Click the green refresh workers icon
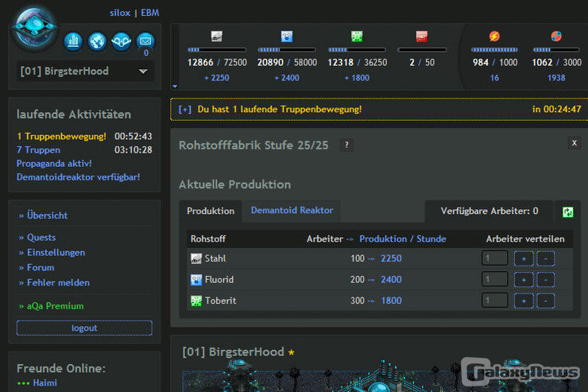This screenshot has height=392, width=588. (x=567, y=212)
